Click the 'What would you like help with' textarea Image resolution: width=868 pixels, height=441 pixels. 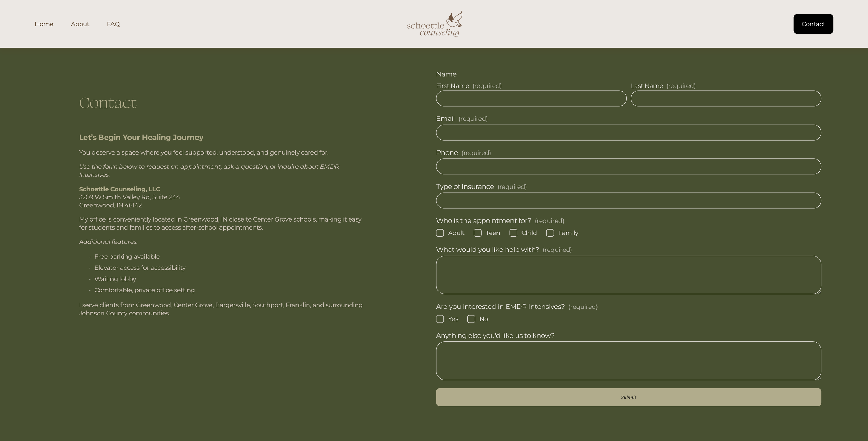pos(628,274)
